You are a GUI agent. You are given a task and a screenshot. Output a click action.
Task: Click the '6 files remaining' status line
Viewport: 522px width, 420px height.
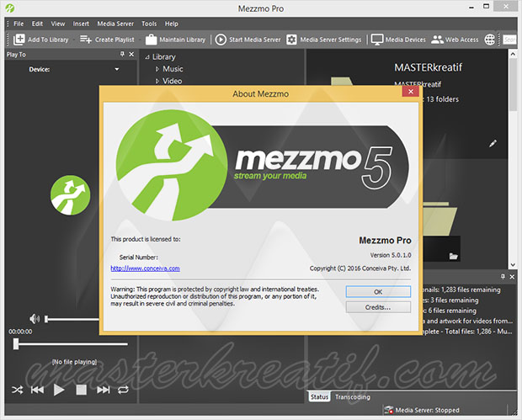[x=450, y=311]
